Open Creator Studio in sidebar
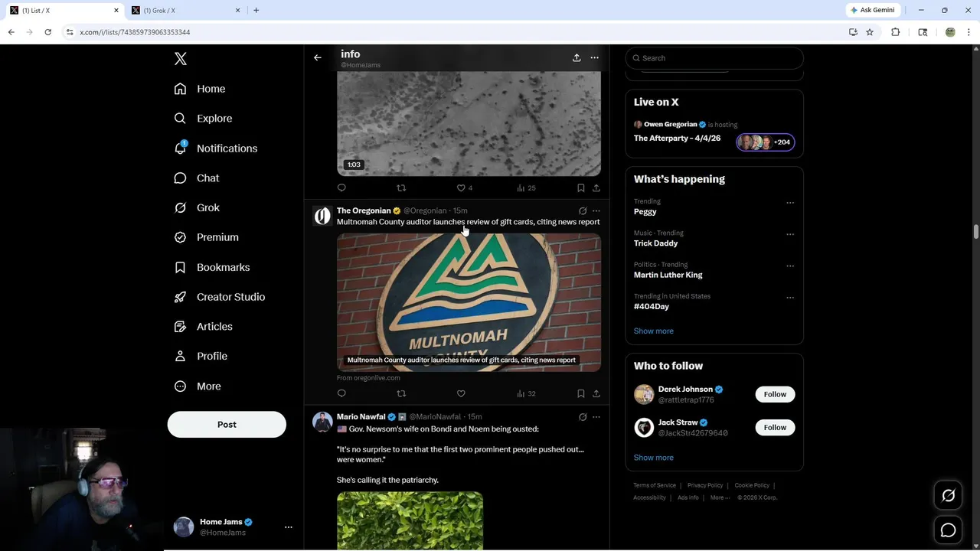Viewport: 980px width, 551px height. point(220,297)
